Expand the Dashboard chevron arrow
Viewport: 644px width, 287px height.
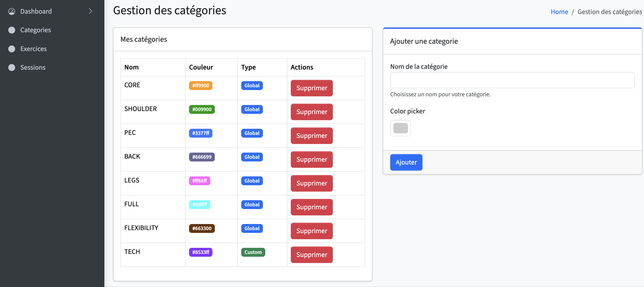pos(91,11)
